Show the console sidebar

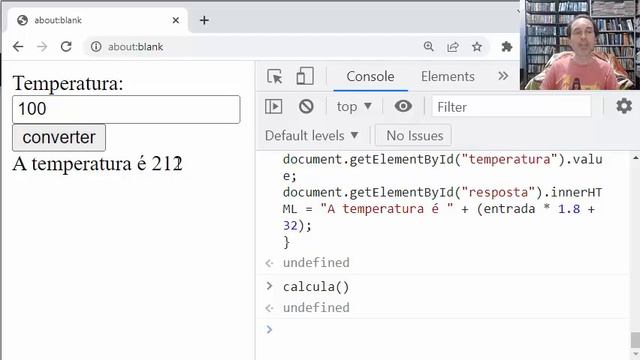(x=273, y=107)
